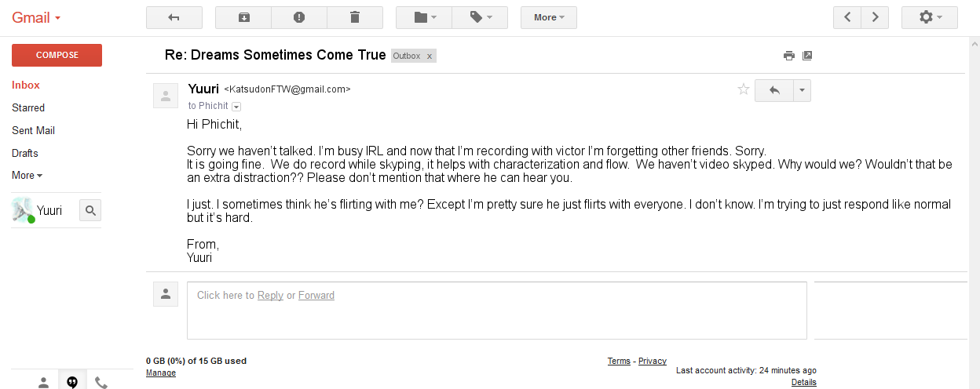Viewport: 980px width, 389px height.
Task: Click inside the reply text box
Action: (497, 311)
